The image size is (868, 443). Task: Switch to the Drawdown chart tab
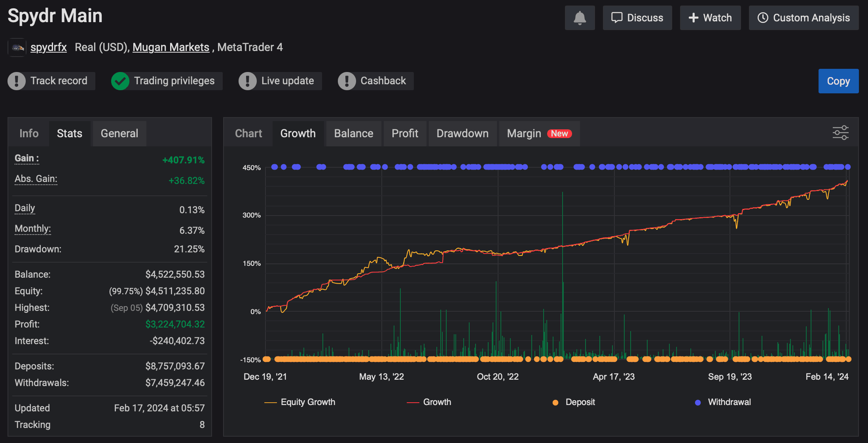[462, 134]
